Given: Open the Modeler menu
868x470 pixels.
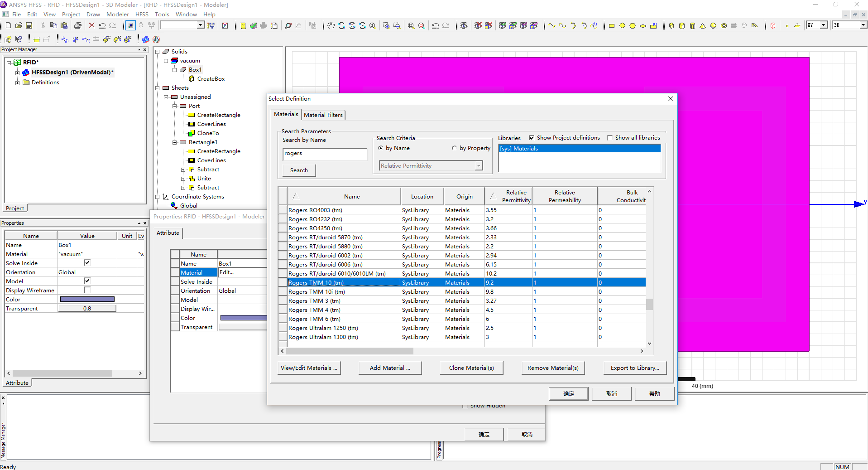Looking at the screenshot, I should [x=118, y=15].
